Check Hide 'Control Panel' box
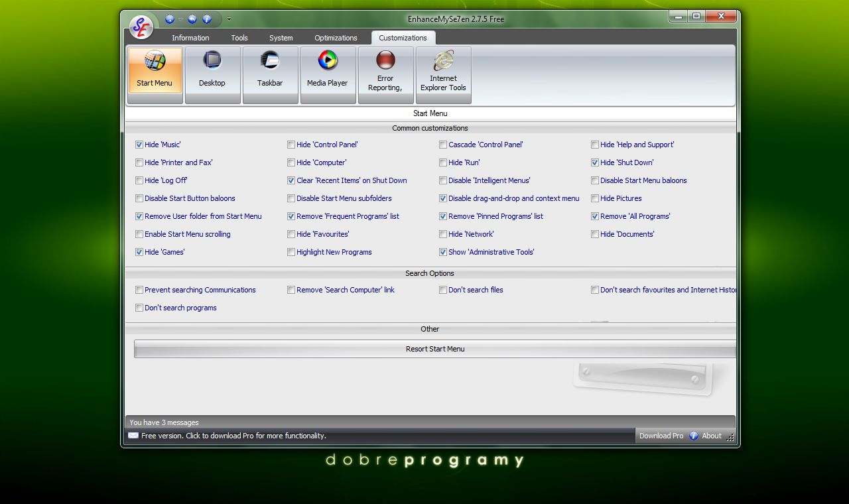The width and height of the screenshot is (849, 504). coord(291,145)
